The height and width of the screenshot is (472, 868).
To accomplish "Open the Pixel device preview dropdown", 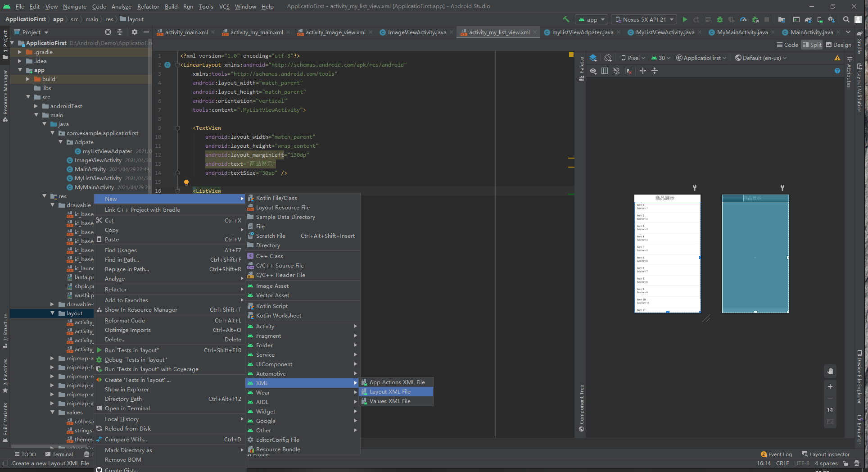I will click(x=633, y=58).
